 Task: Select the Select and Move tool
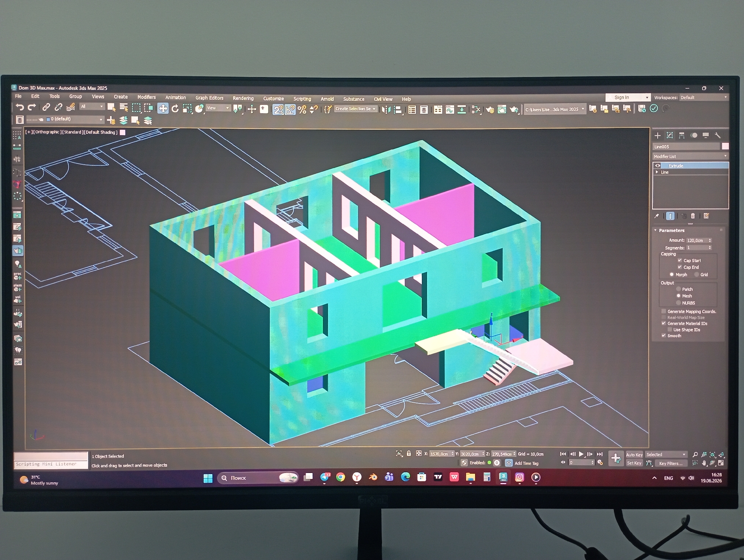[x=163, y=109]
